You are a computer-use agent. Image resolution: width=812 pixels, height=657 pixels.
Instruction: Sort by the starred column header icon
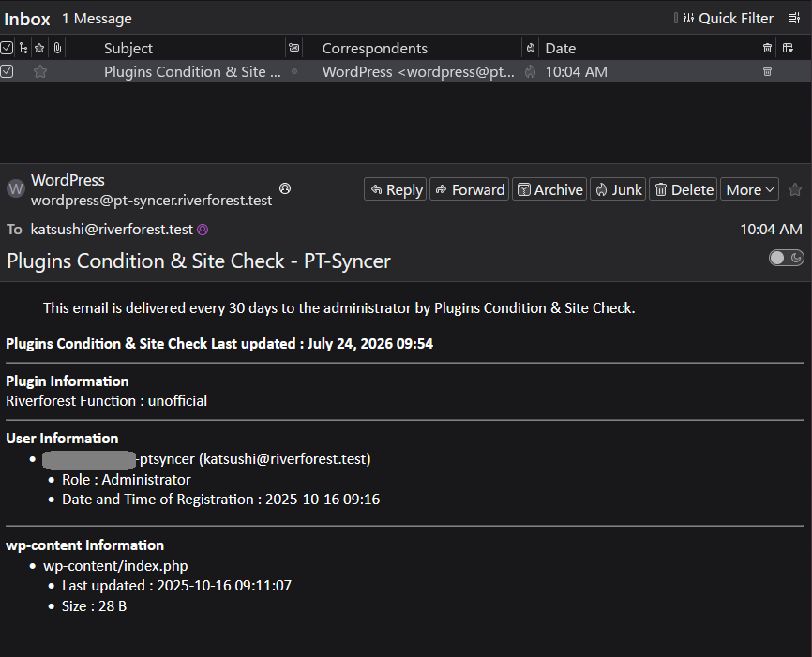pos(39,48)
